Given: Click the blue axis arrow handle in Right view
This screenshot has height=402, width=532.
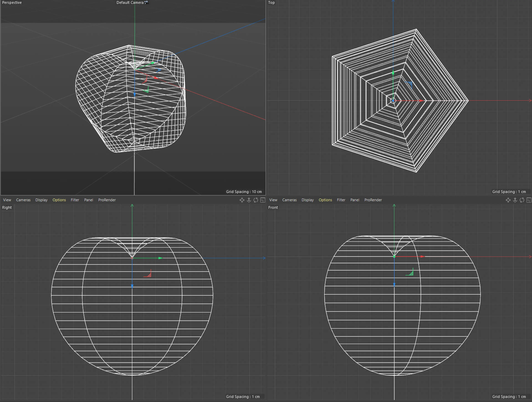Looking at the screenshot, I should pyautogui.click(x=132, y=286).
